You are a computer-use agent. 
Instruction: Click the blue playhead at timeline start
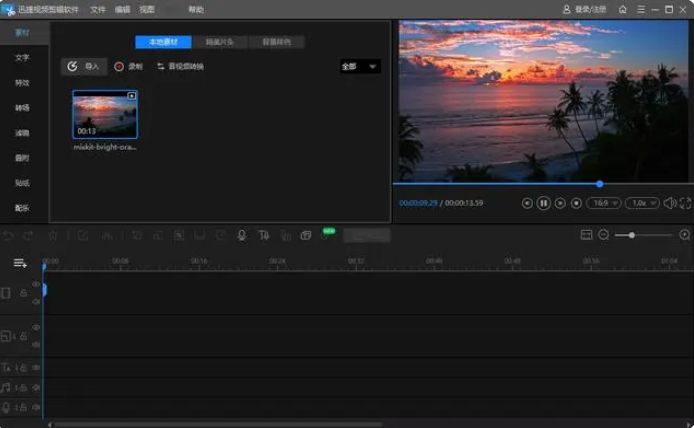click(x=44, y=265)
